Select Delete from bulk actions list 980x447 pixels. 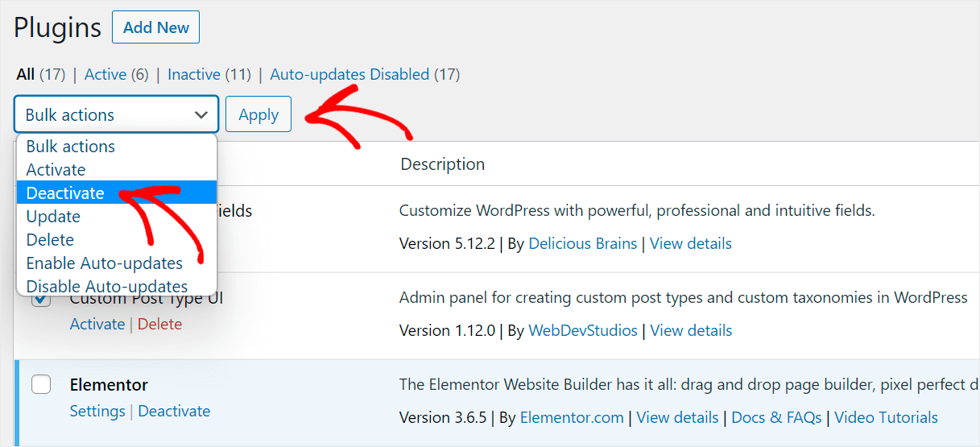tap(117, 239)
